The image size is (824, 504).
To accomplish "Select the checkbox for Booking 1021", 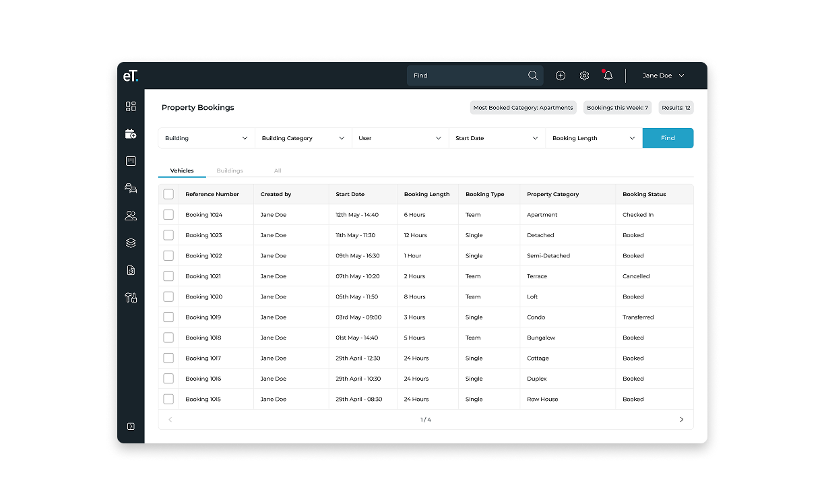I will (168, 276).
